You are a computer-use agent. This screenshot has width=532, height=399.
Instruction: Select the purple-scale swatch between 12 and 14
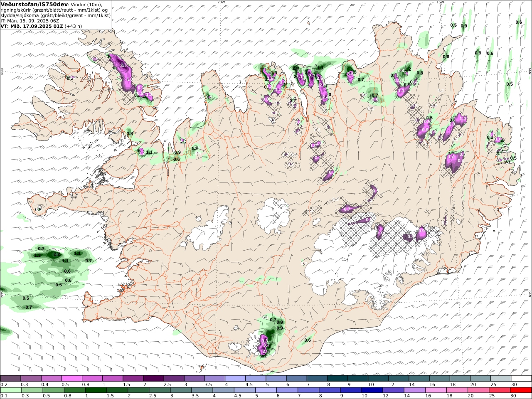point(399,379)
